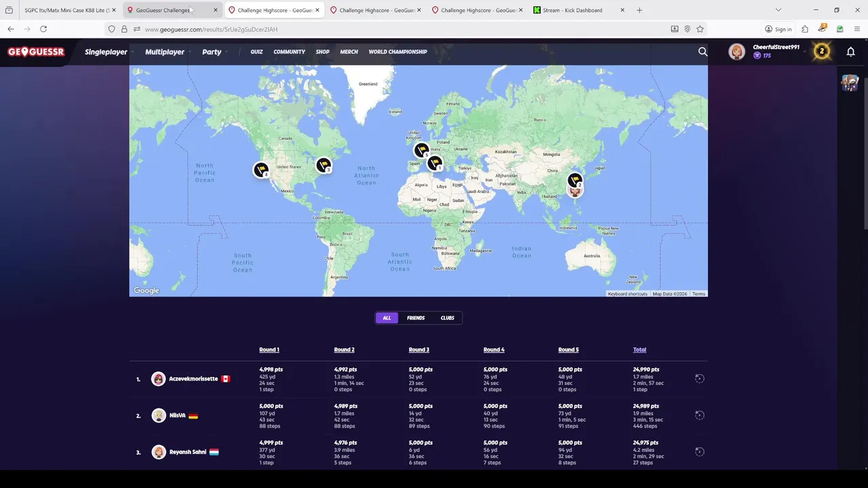Viewport: 868px width, 488px height.
Task: Click the fingerprint icon in the address bar
Action: (x=687, y=29)
